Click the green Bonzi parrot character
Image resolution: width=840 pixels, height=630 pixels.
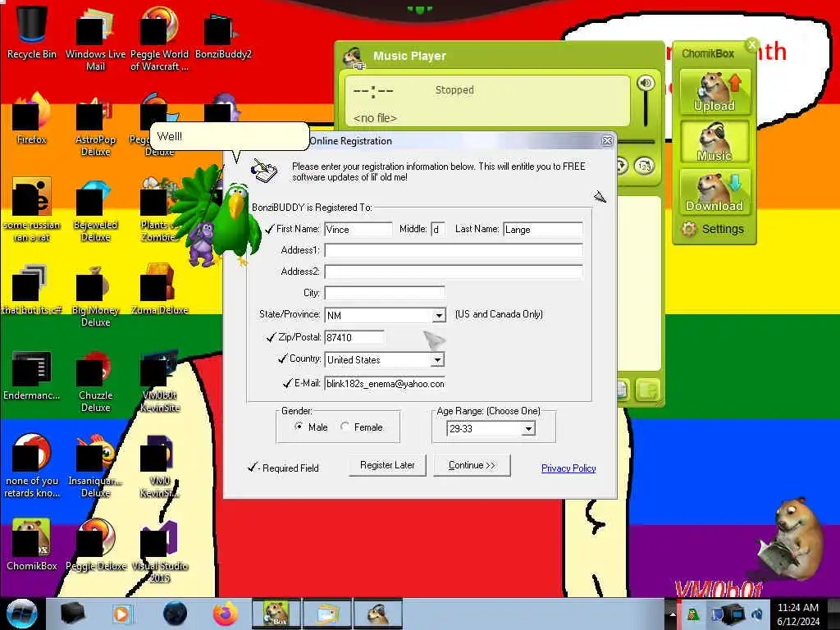tap(235, 221)
